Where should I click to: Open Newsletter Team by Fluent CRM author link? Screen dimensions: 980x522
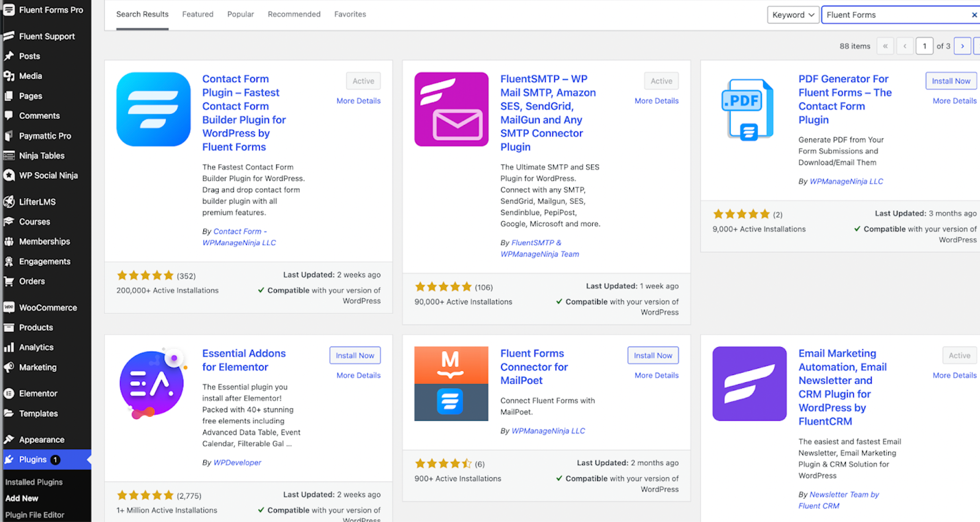click(839, 500)
